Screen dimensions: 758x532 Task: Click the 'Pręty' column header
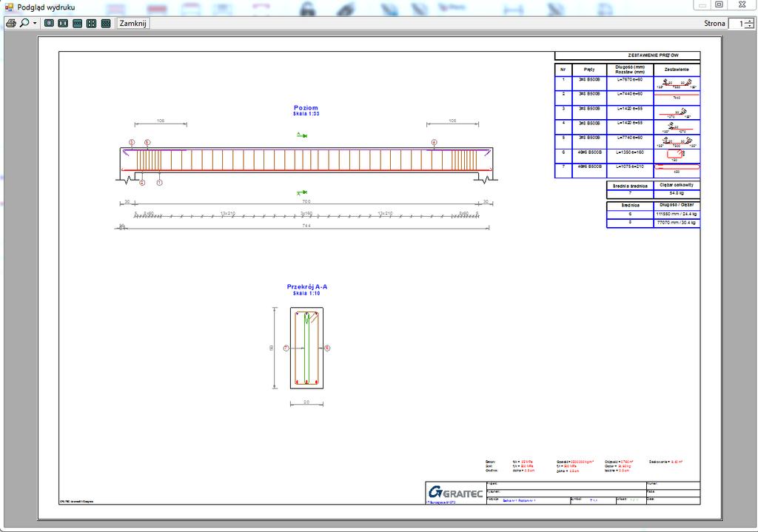589,70
